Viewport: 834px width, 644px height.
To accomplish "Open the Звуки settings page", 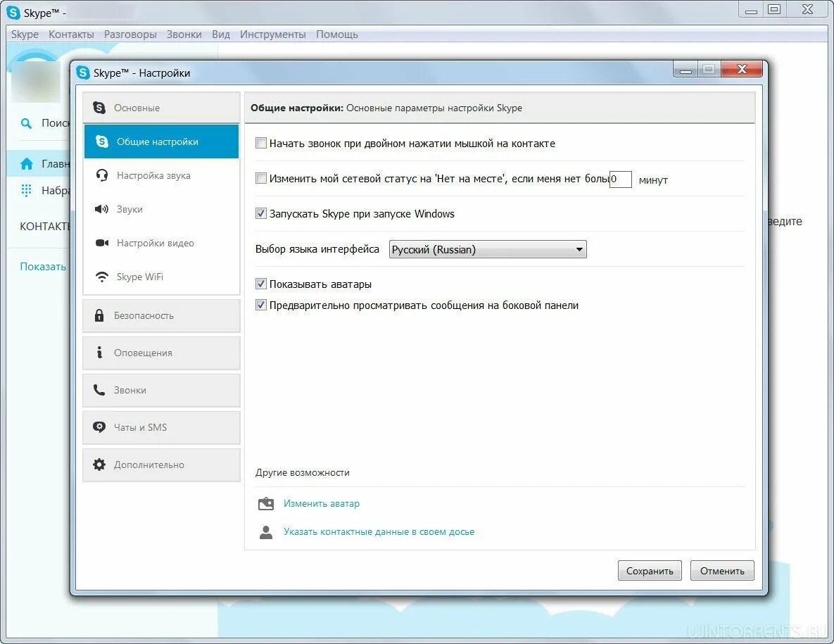I will (x=161, y=209).
